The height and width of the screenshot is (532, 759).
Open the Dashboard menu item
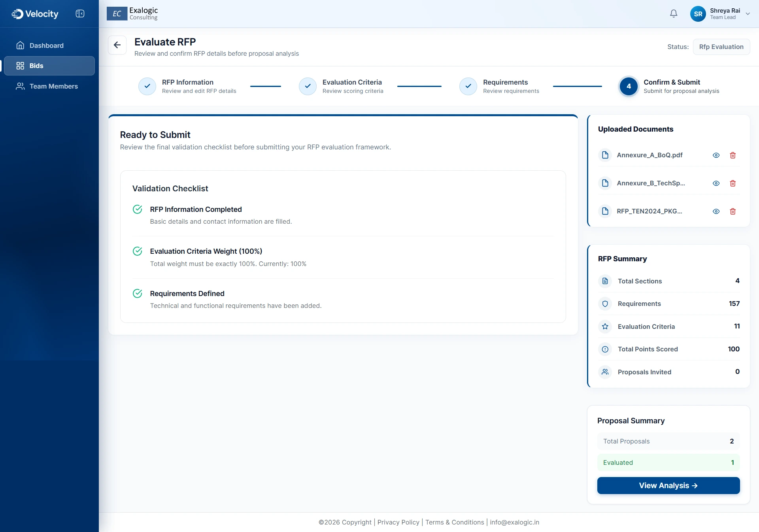(49, 45)
